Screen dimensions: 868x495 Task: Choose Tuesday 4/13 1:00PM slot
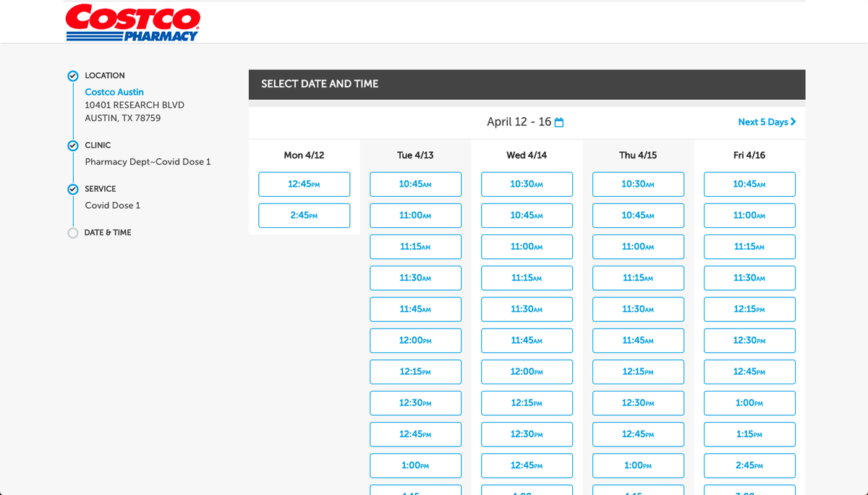click(415, 465)
